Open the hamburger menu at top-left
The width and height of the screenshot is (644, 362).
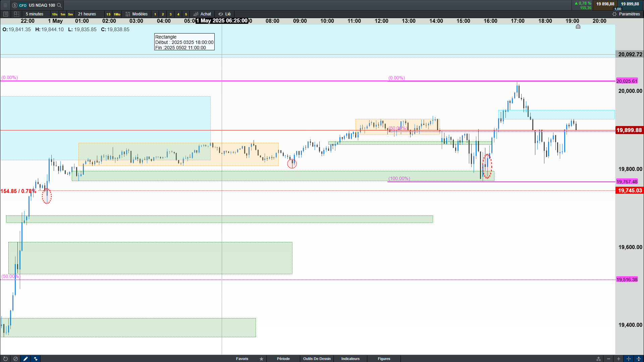[5, 5]
